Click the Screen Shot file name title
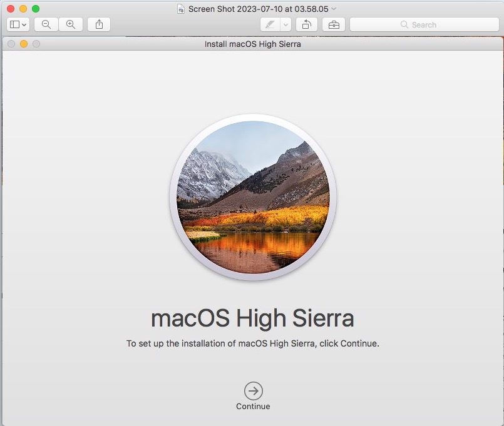Image resolution: width=504 pixels, height=426 pixels. pos(259,9)
